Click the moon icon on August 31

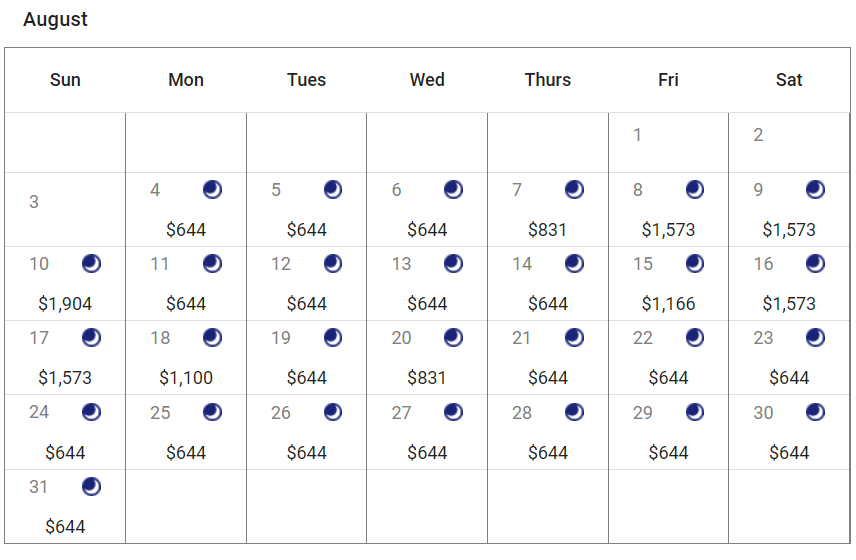click(x=92, y=487)
